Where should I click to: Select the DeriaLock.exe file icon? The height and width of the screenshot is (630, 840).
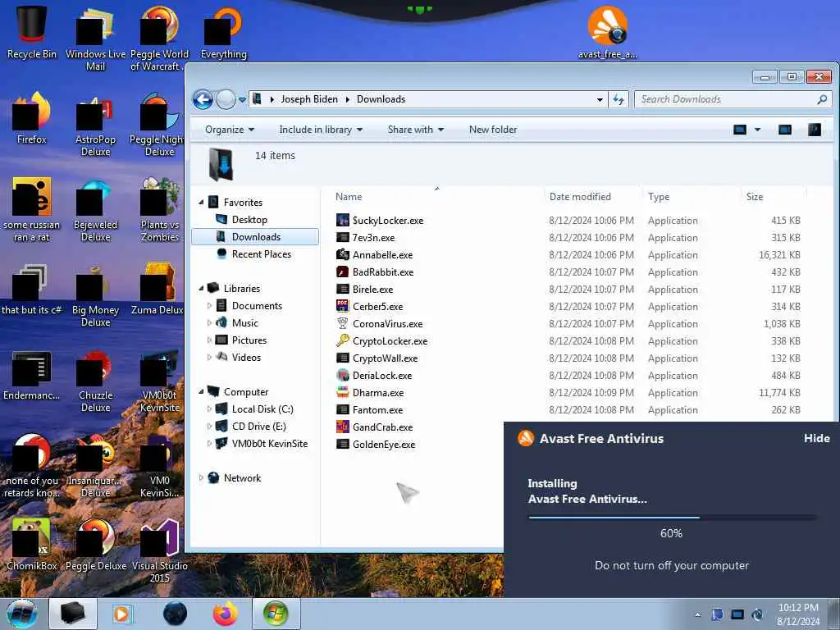click(x=342, y=375)
